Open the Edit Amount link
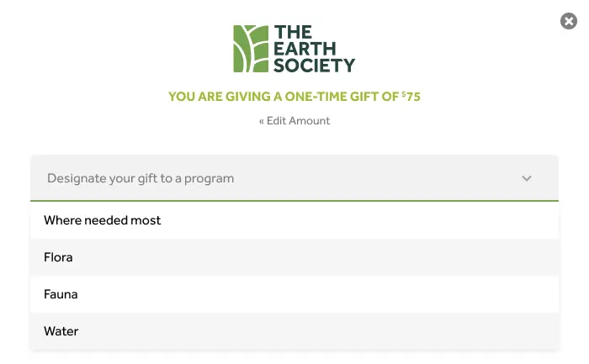 click(x=298, y=121)
